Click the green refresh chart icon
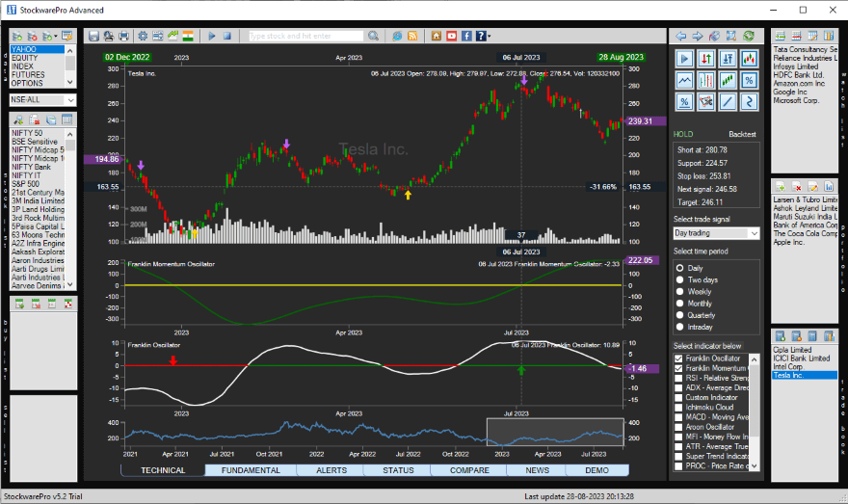Screen dimensions: 848x504 [x=749, y=36]
